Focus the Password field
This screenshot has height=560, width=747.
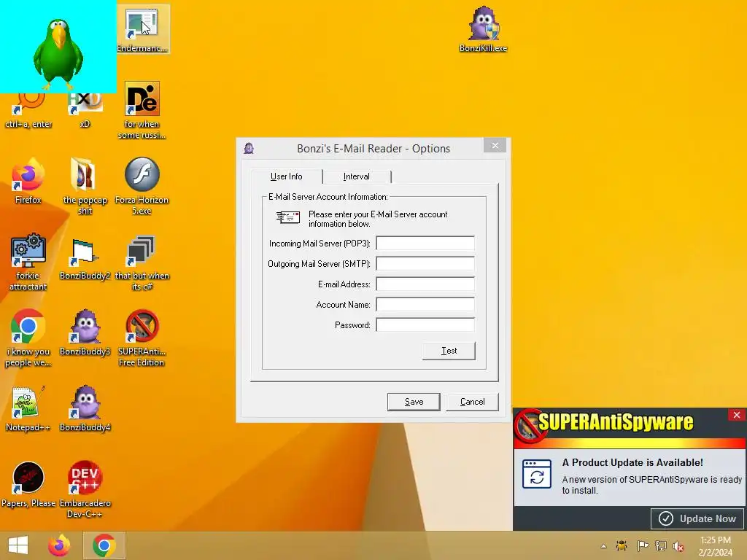425,325
